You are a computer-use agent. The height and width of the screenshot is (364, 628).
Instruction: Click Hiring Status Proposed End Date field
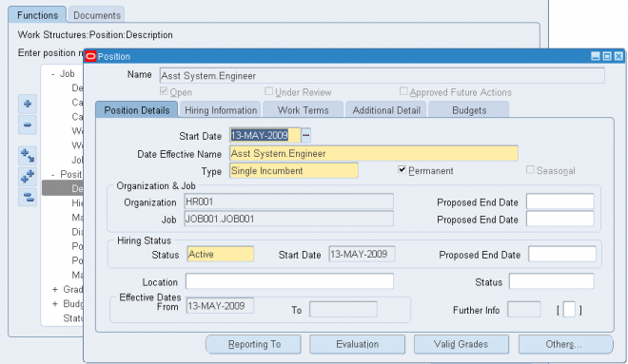coord(562,254)
